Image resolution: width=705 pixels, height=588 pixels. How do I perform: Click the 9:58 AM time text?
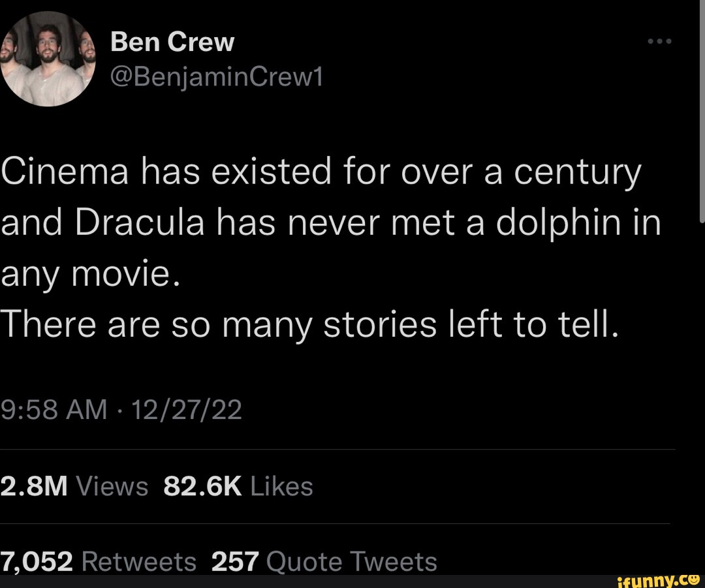pos(52,409)
